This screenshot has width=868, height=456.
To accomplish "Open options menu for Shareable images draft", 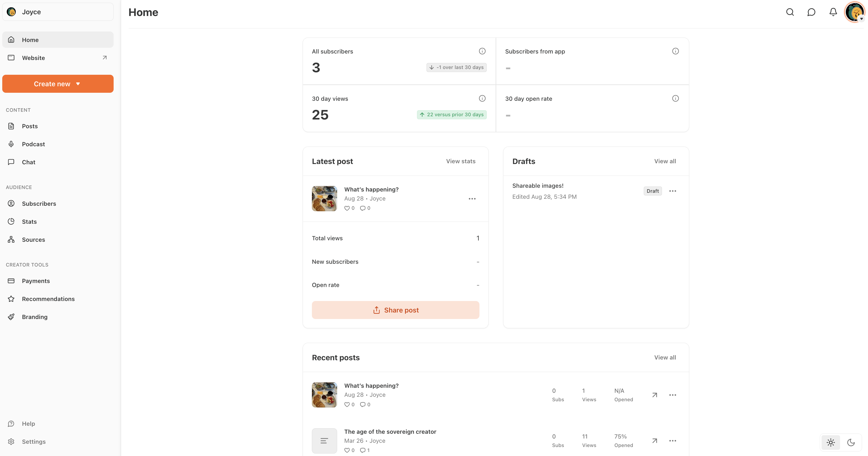I will [x=672, y=191].
